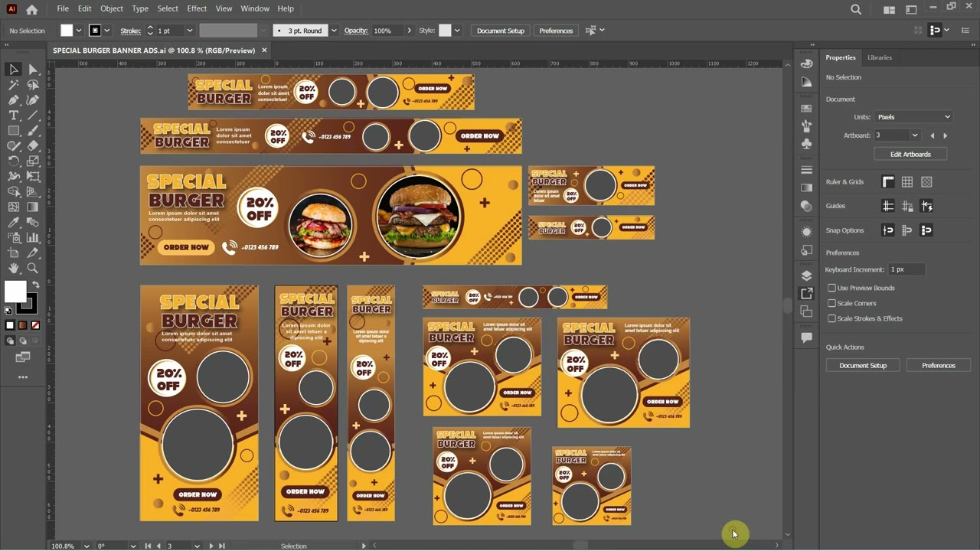The height and width of the screenshot is (551, 980).
Task: Open the Symbols panel icon
Action: click(806, 143)
